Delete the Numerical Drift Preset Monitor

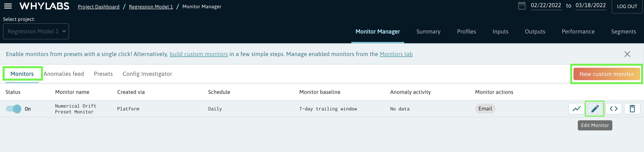tap(632, 109)
